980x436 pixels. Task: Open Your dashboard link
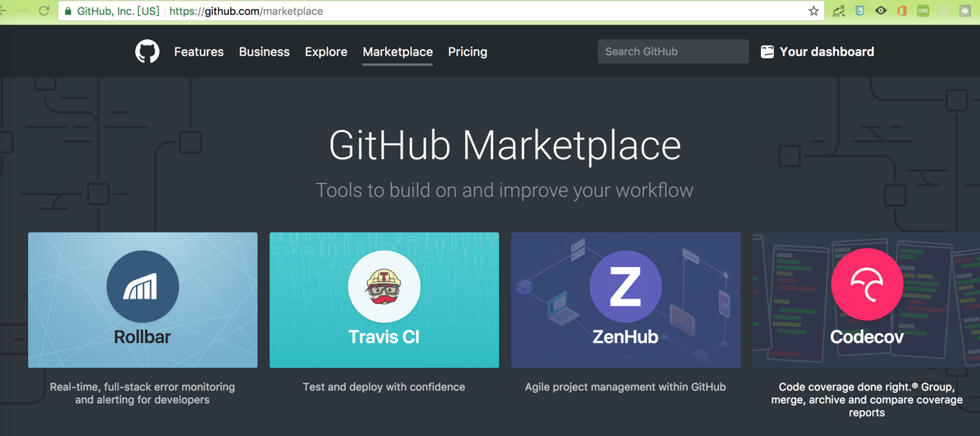pyautogui.click(x=827, y=52)
